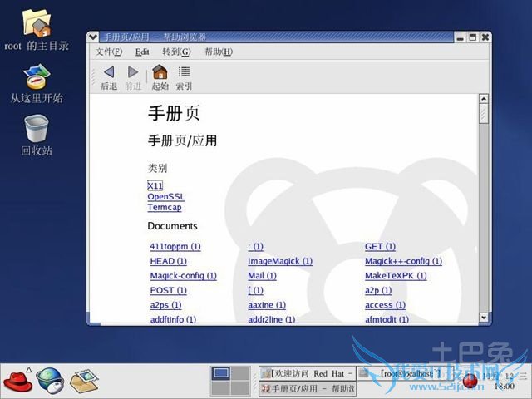532x399 pixels.
Task: Click the red alert notification icon
Action: point(470,381)
